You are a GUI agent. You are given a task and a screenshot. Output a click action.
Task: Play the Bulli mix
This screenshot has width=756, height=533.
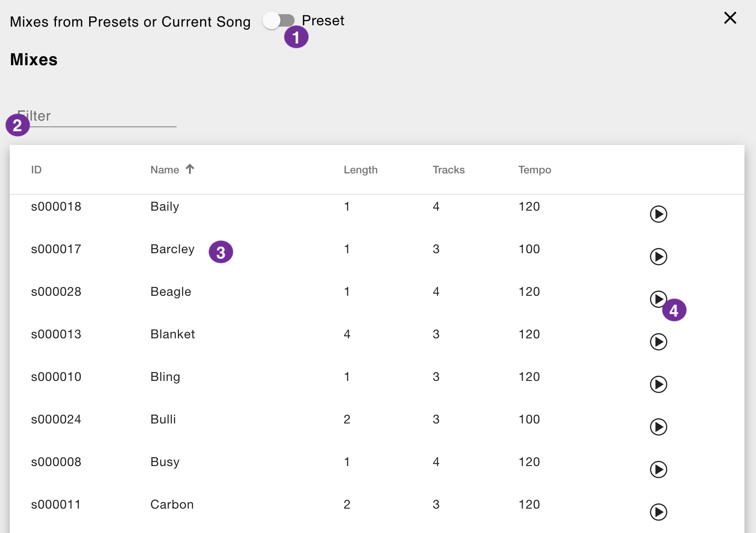point(658,427)
